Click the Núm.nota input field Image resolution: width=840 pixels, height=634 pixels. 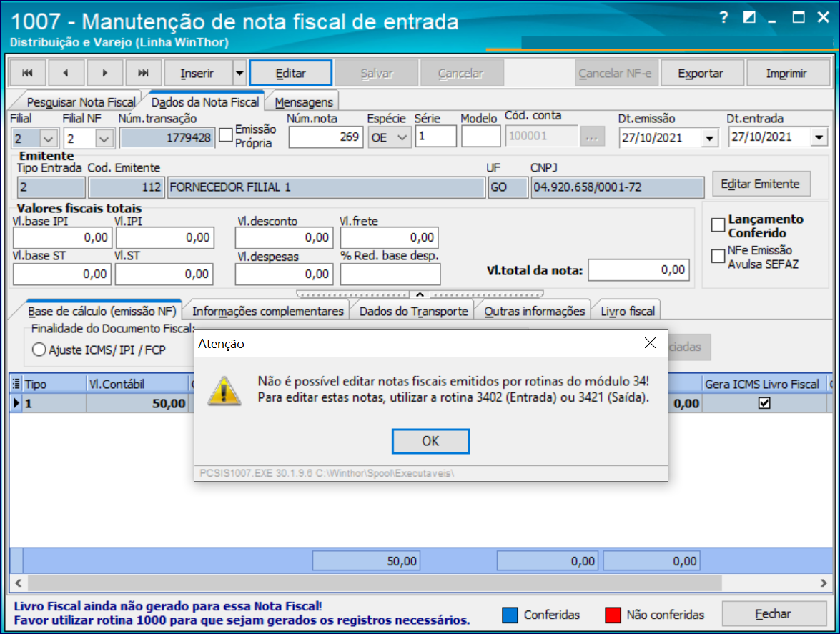point(325,137)
